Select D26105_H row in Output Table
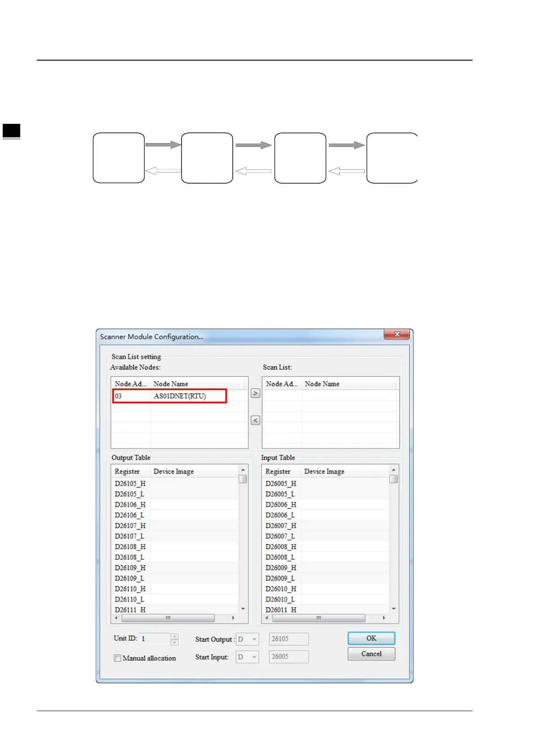Image resolution: width=535 pixels, height=756 pixels. tap(175, 483)
